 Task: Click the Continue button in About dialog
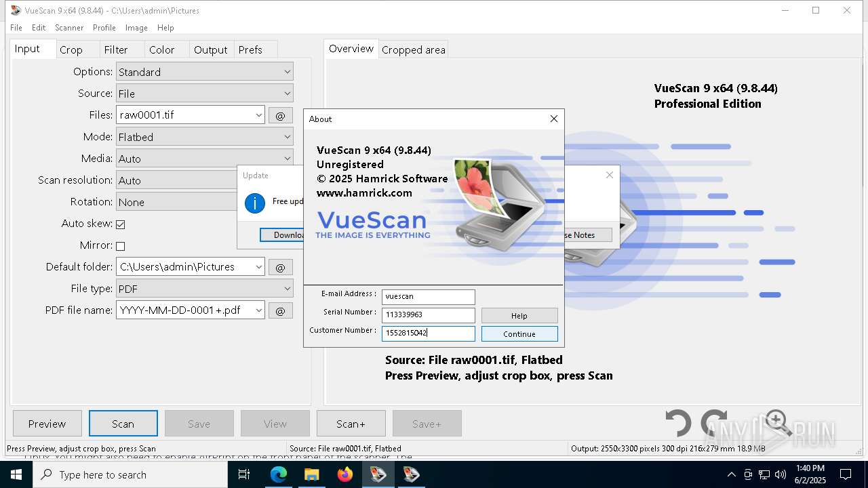click(519, 334)
